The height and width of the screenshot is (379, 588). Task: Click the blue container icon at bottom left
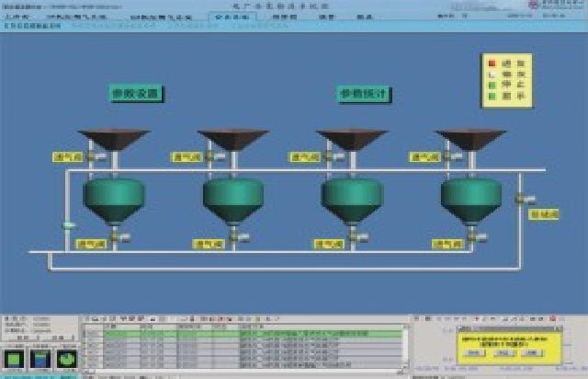click(41, 359)
